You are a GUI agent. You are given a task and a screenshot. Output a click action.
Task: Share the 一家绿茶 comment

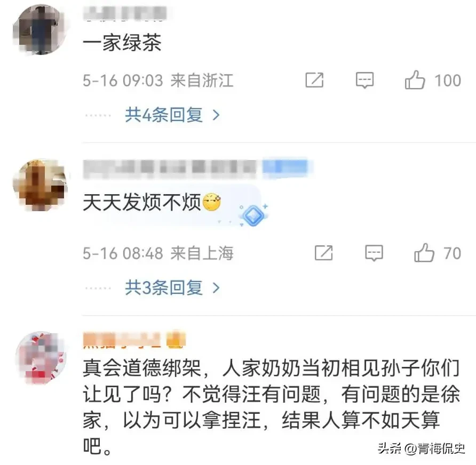[314, 80]
